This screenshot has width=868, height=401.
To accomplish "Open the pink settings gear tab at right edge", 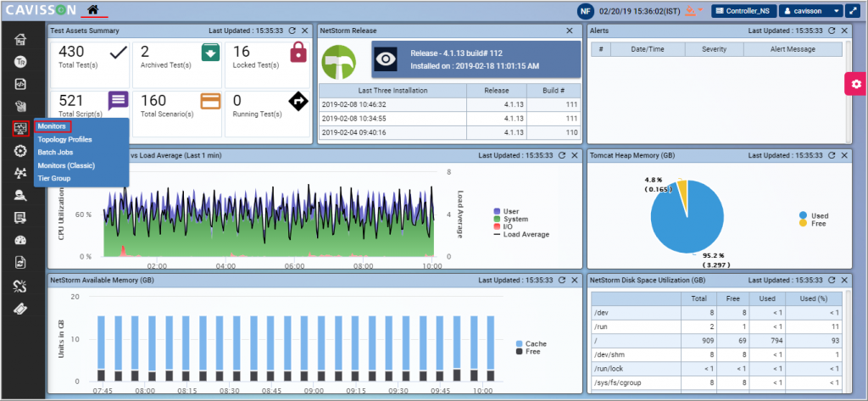I will click(856, 84).
